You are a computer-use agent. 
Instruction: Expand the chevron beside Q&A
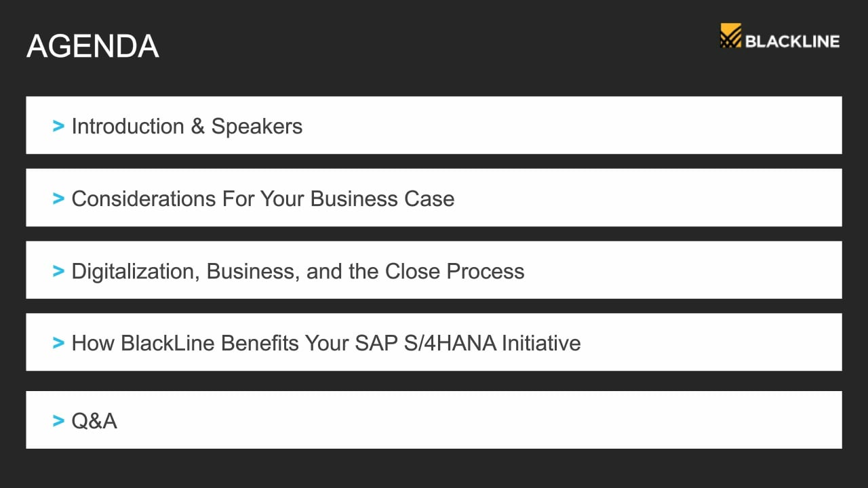(58, 421)
